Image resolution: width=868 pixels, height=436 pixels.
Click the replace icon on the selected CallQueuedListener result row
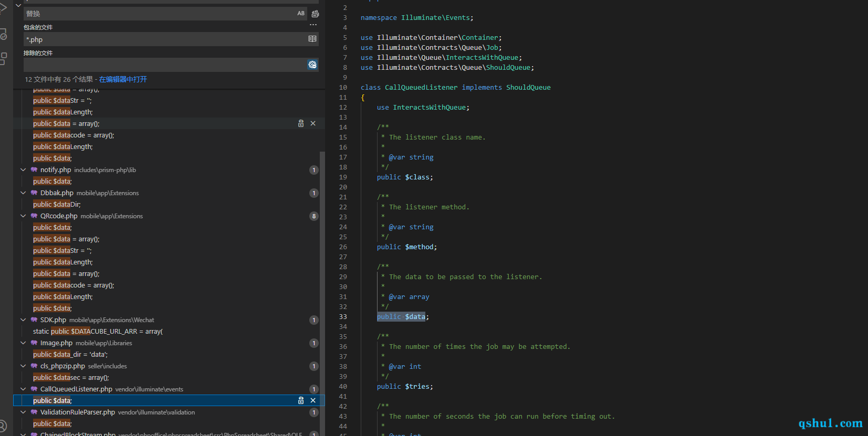[301, 400]
